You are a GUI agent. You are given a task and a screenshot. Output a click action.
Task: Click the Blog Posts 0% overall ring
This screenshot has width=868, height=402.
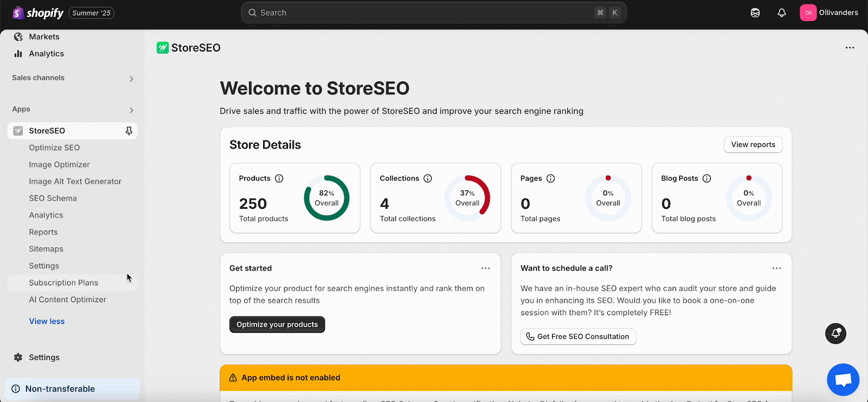pos(749,198)
